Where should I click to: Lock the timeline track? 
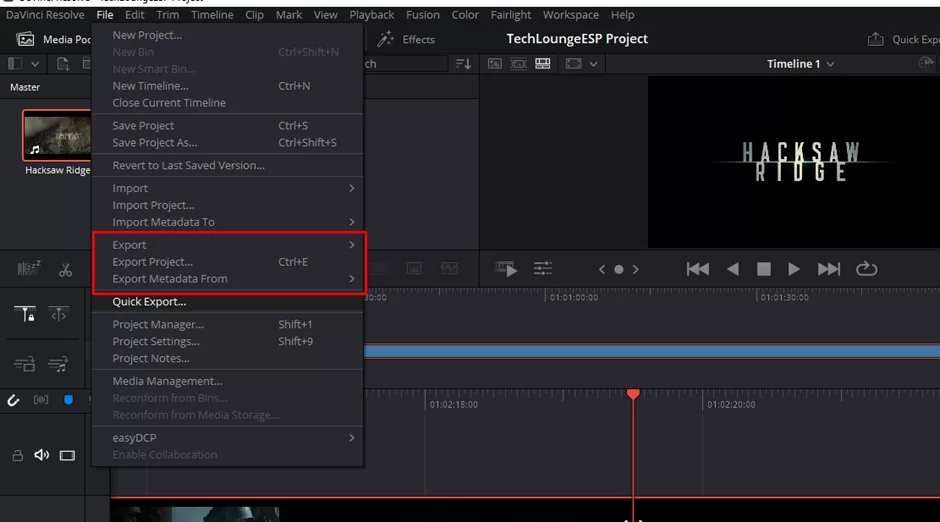pos(17,456)
